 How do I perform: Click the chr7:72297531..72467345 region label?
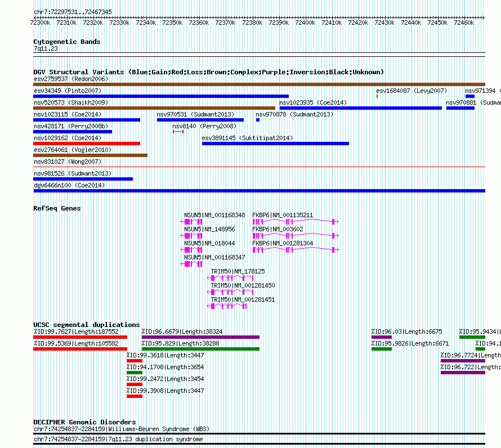[73, 12]
